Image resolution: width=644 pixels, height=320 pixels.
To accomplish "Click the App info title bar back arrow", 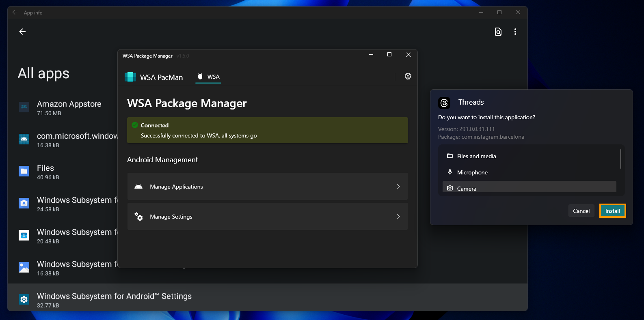I will [x=15, y=12].
